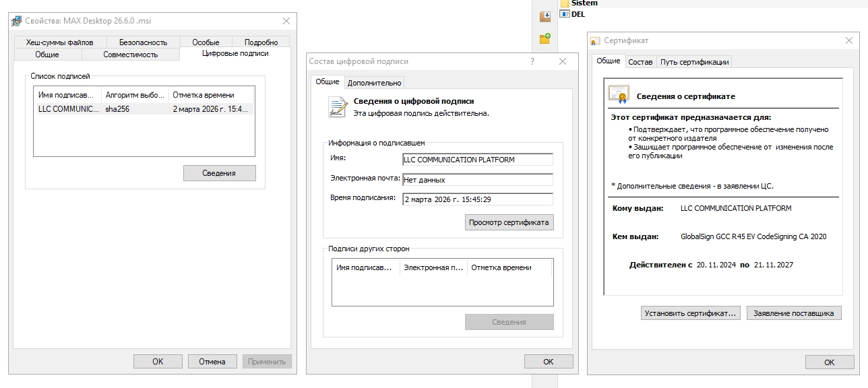Open the Особые tab
Image resolution: width=868 pixels, height=388 pixels.
coord(206,42)
